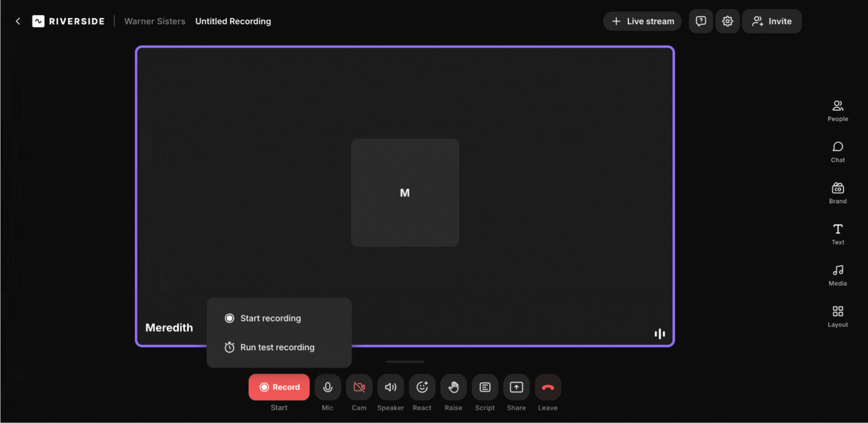Toggle the speaker output
This screenshot has width=868, height=423.
point(390,387)
